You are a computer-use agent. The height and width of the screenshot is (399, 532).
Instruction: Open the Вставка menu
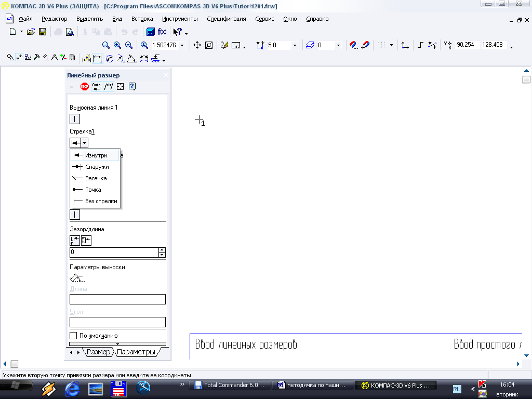point(142,19)
